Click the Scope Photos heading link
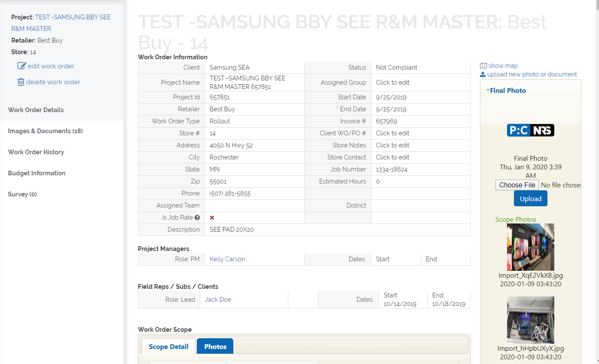599x364 pixels. coord(516,219)
